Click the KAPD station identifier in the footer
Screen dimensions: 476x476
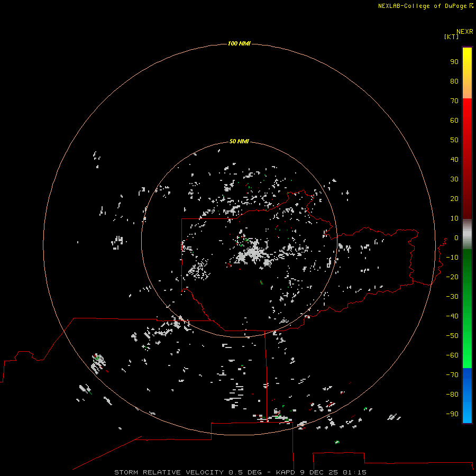click(x=286, y=472)
